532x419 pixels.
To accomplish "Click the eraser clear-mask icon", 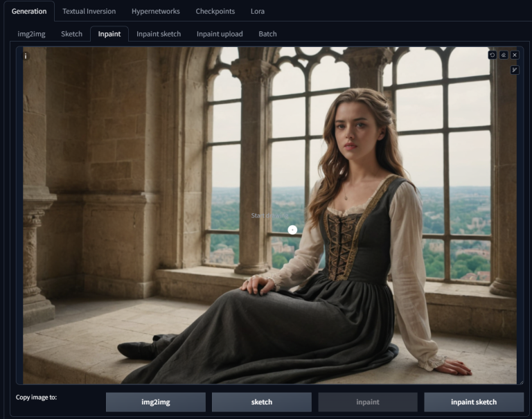I will (x=504, y=55).
